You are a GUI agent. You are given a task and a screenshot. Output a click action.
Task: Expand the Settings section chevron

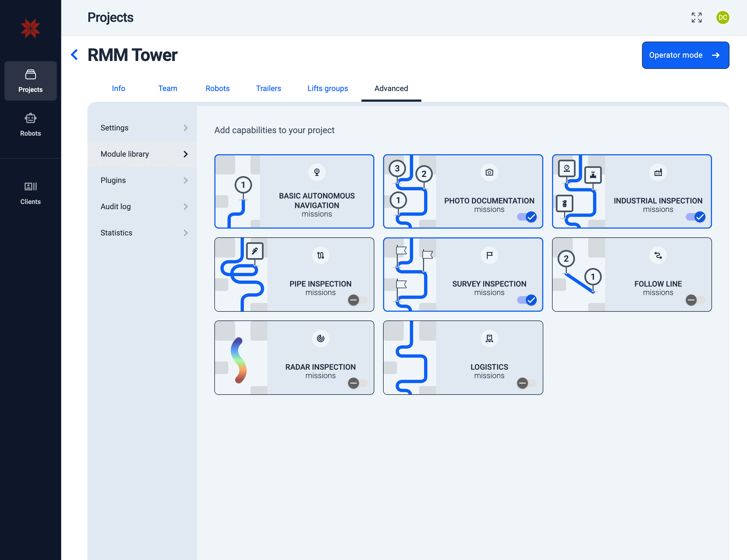click(185, 128)
